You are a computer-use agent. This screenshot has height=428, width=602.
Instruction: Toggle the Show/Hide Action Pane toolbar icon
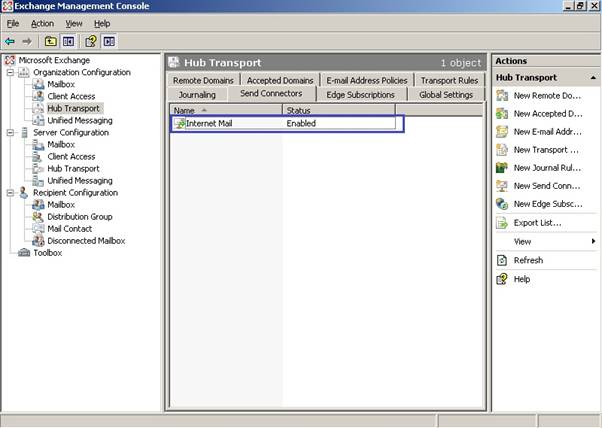pos(109,41)
